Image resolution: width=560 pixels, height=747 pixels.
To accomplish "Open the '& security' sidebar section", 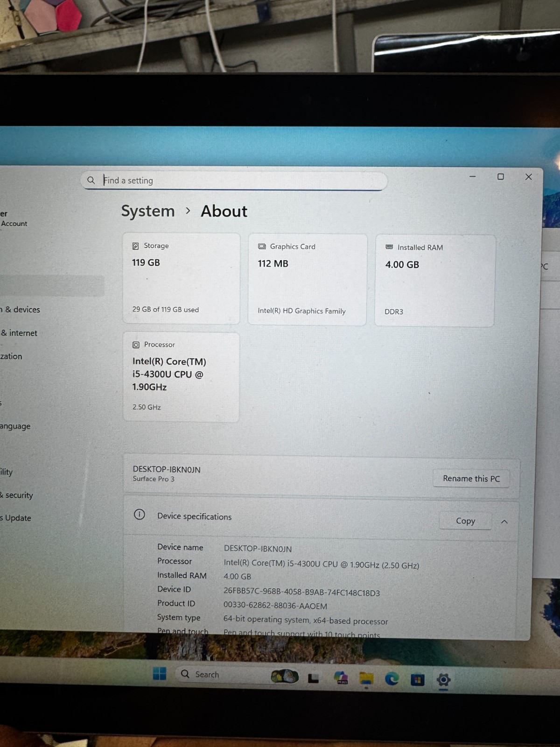I will point(17,495).
